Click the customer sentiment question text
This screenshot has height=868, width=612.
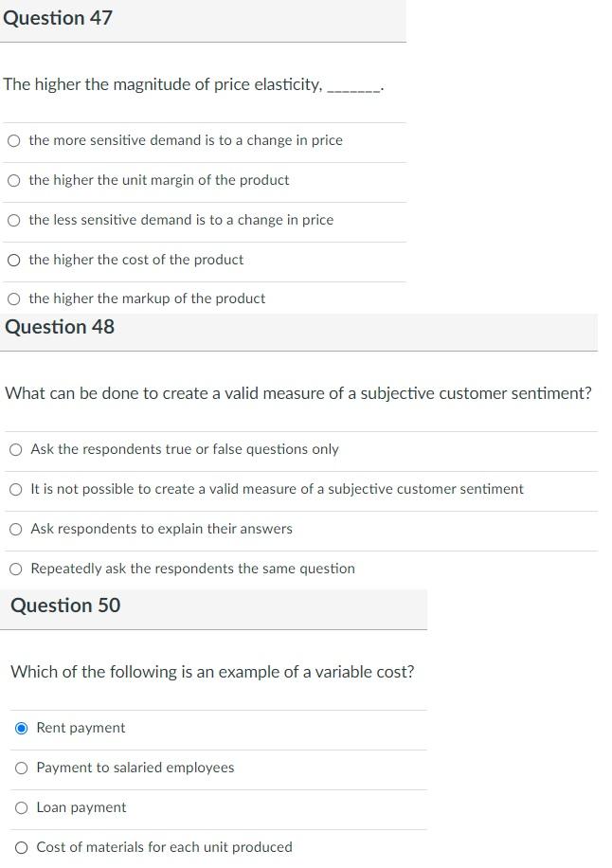click(x=299, y=392)
